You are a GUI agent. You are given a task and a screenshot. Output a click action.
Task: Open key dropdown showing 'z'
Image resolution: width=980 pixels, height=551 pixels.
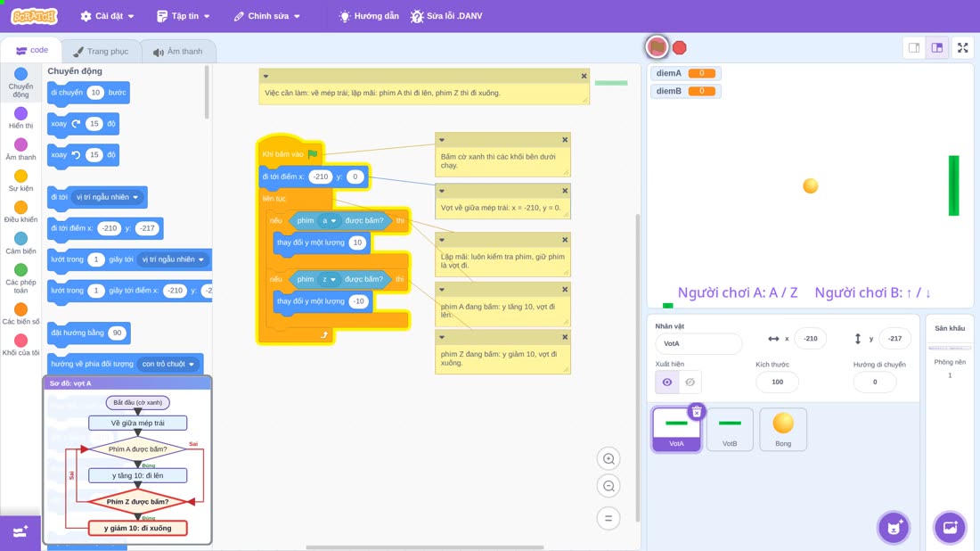pyautogui.click(x=329, y=280)
